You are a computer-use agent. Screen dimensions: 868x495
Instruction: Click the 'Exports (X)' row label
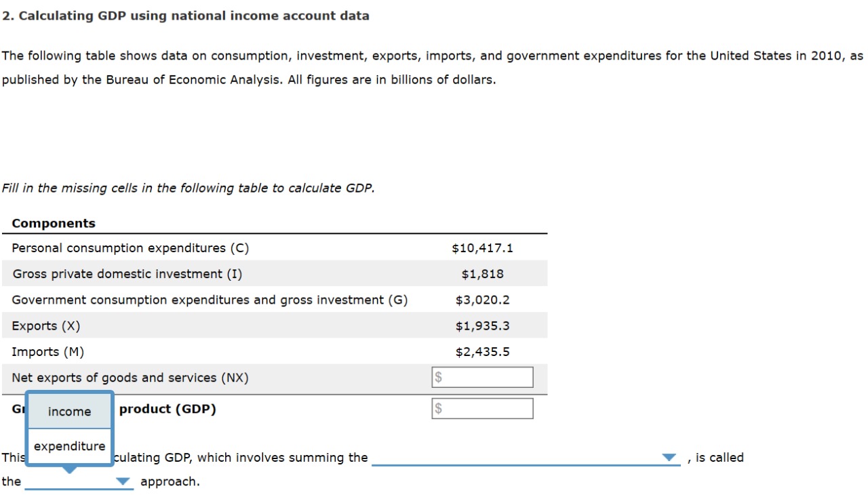46,326
